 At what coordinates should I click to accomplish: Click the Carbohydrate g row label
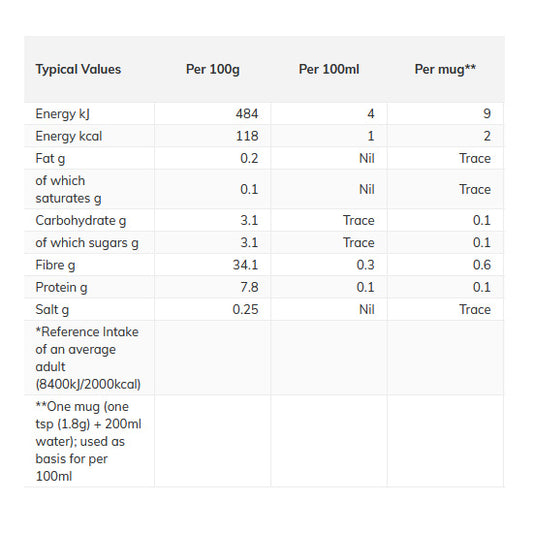pyautogui.click(x=81, y=221)
